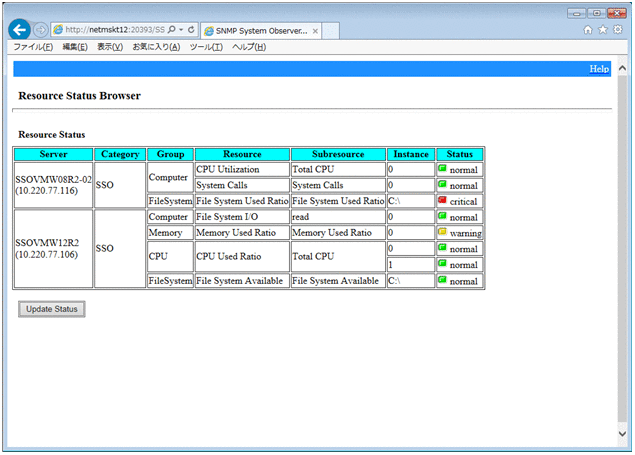
Task: Click the Help link in the blue bar
Action: (x=599, y=69)
